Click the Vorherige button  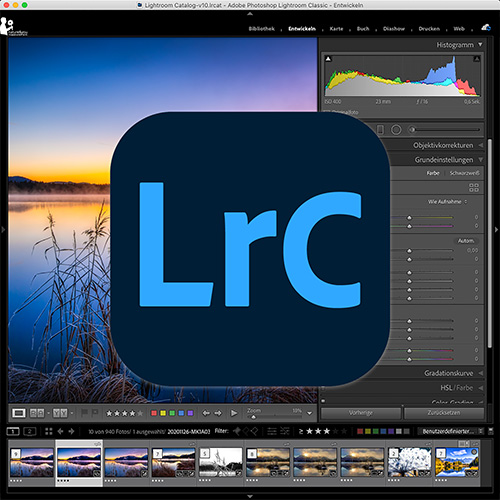(361, 413)
